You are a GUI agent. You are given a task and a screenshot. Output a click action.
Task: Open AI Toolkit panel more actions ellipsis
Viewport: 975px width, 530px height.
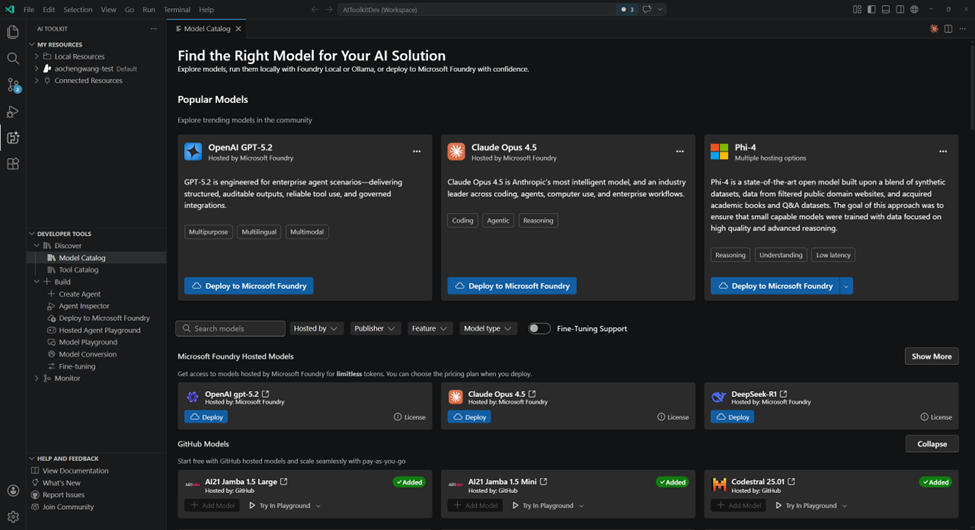coord(154,29)
